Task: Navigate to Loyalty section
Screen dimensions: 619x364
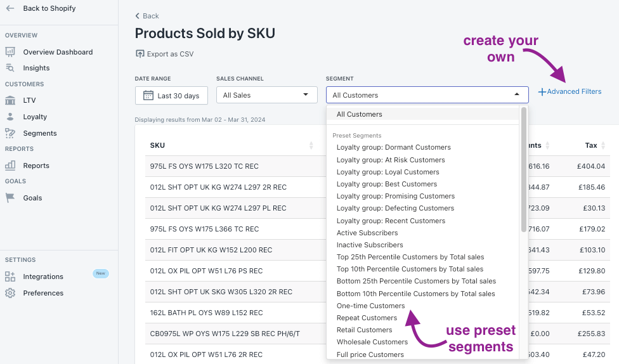Action: click(x=35, y=117)
